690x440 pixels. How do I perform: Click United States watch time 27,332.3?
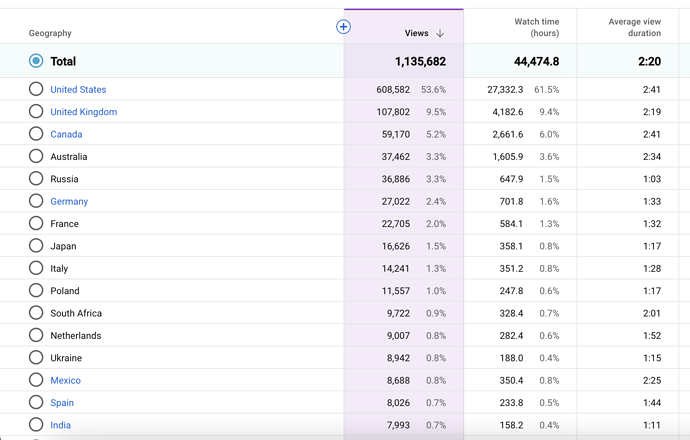coord(505,89)
